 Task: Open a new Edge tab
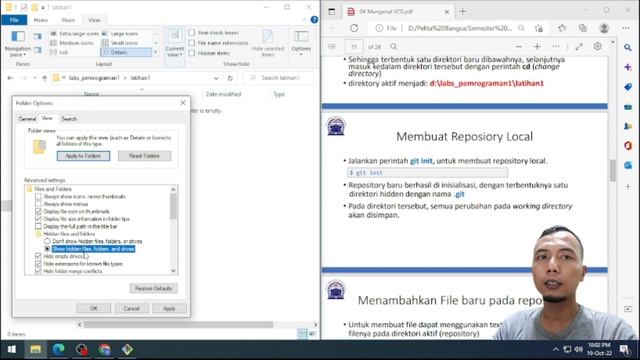coord(462,12)
